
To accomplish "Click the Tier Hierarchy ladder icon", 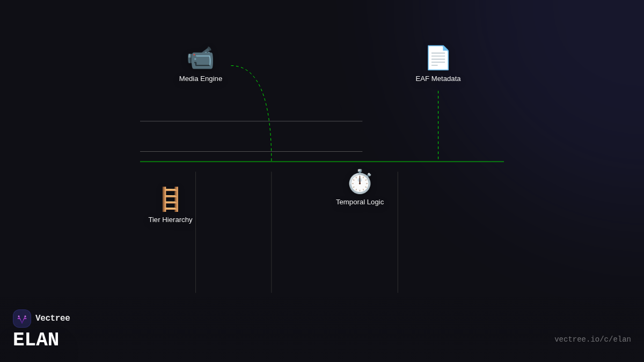I will point(170,199).
